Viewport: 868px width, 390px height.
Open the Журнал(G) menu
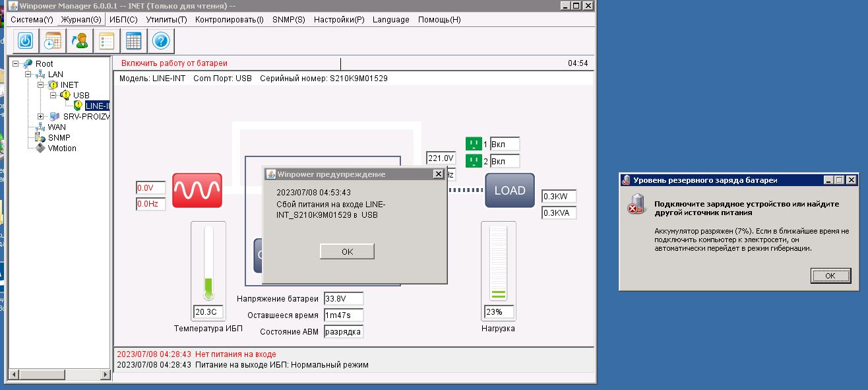tap(81, 20)
